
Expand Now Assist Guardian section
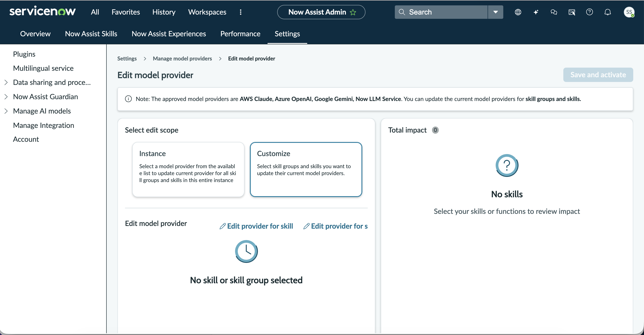click(6, 97)
